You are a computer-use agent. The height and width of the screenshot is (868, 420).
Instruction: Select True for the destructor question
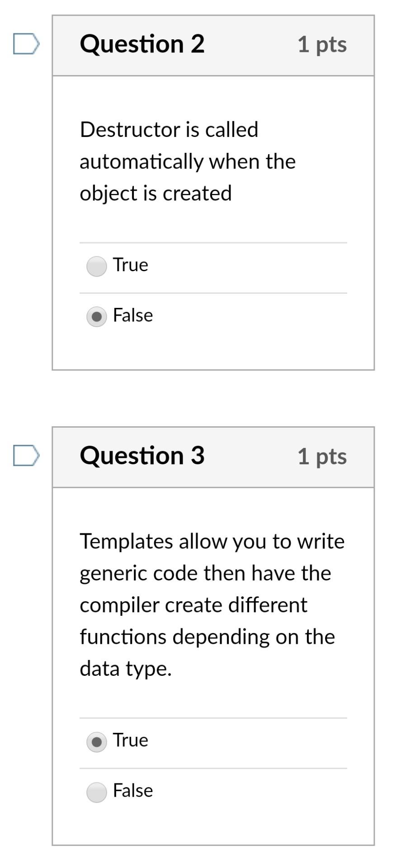point(96,265)
